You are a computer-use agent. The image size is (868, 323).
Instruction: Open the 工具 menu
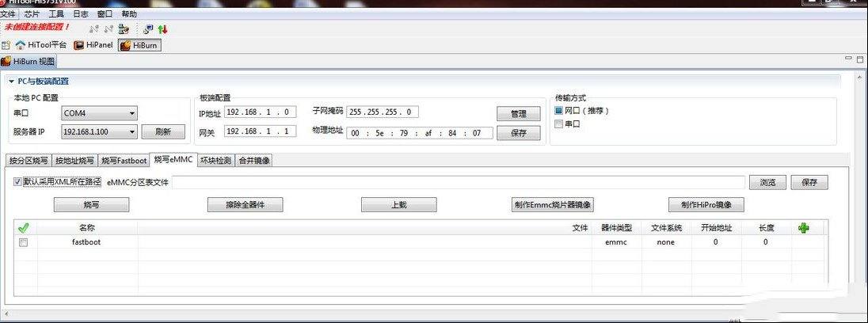point(56,13)
